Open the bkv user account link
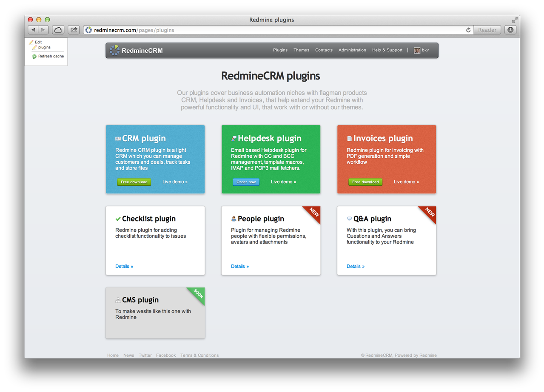Image resolution: width=544 pixels, height=392 pixels. point(425,50)
